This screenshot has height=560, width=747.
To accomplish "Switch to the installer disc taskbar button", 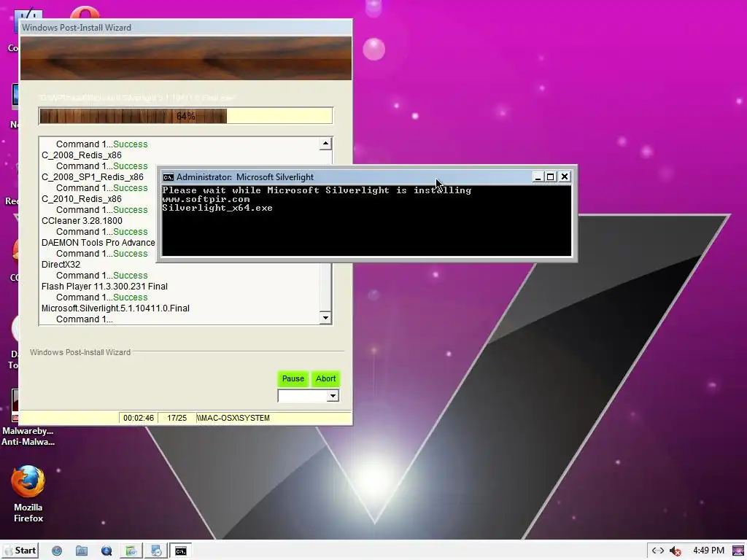I will pyautogui.click(x=156, y=551).
